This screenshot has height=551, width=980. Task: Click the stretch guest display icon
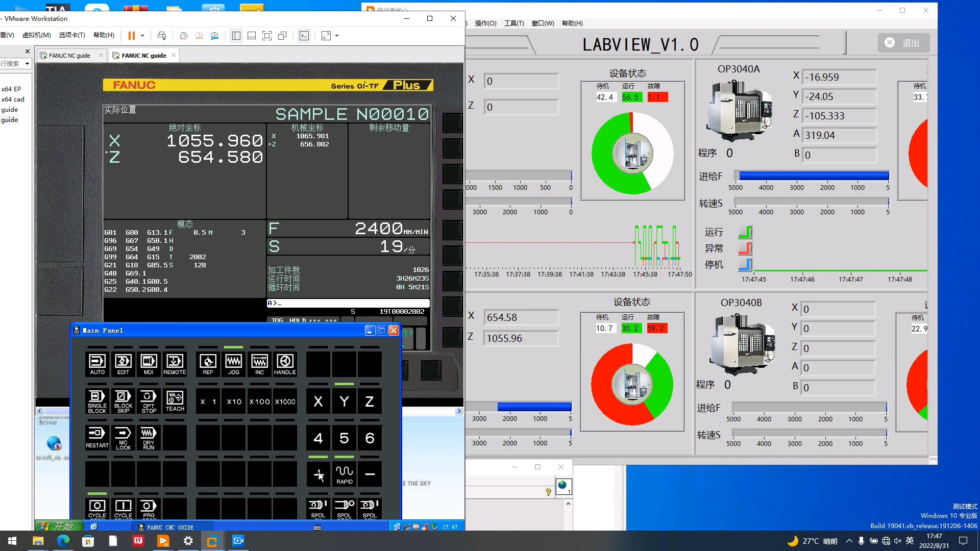[x=326, y=36]
